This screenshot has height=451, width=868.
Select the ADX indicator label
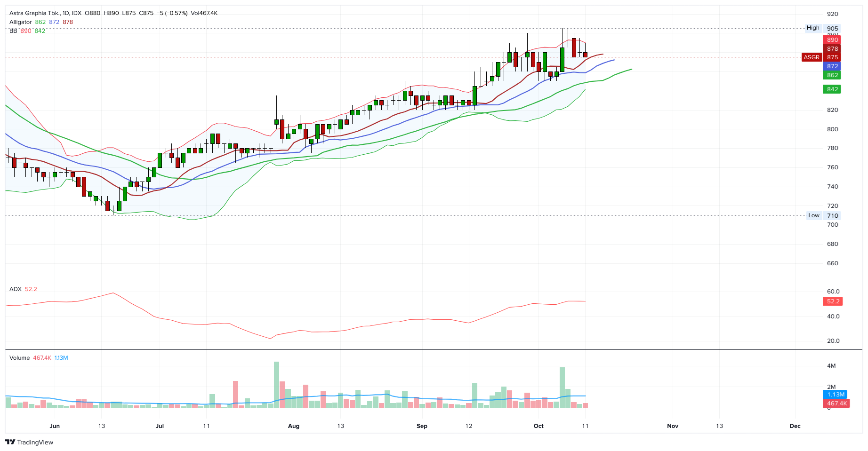pos(16,289)
